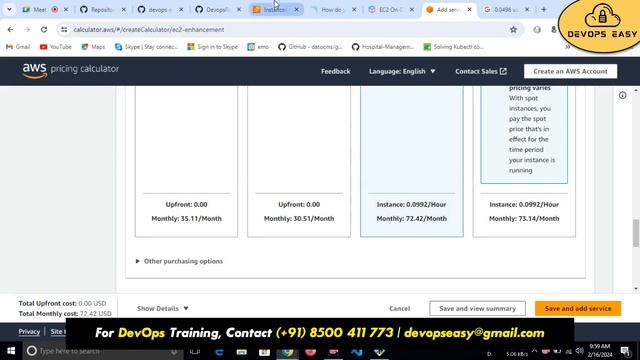Open the volume icon in system tray
This screenshot has width=640, height=360.
579,351
